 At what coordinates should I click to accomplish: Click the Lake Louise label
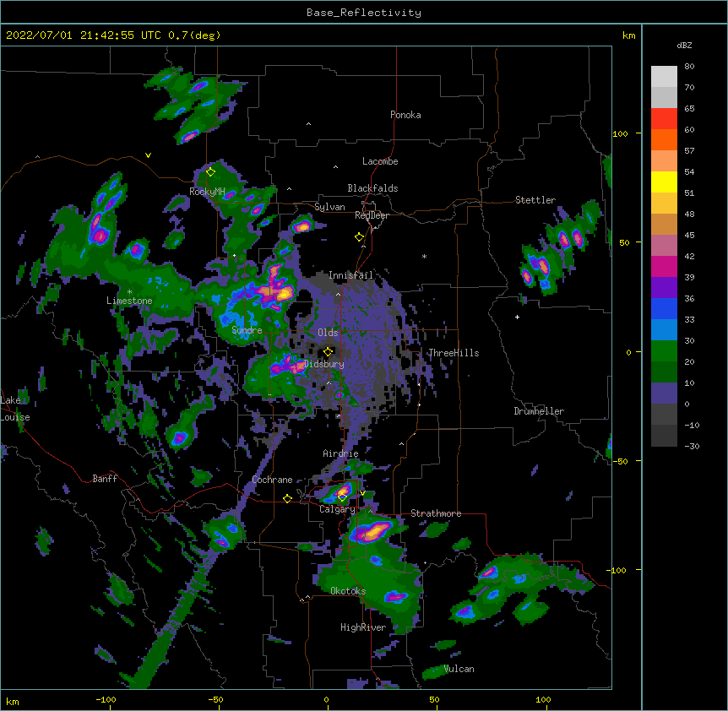click(15, 409)
